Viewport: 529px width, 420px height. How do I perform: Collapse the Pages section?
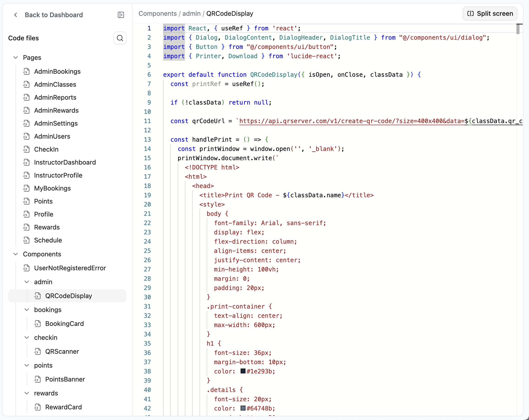pos(16,58)
